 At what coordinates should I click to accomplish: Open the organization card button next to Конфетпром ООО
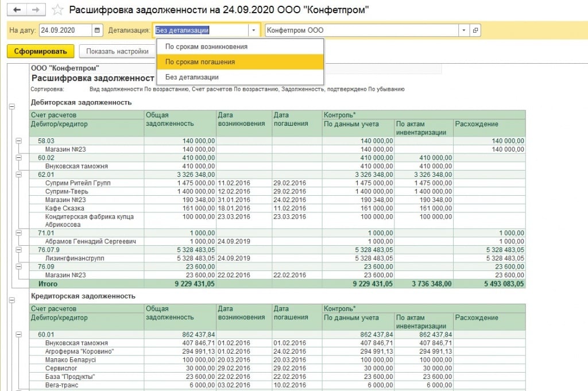tap(475, 30)
